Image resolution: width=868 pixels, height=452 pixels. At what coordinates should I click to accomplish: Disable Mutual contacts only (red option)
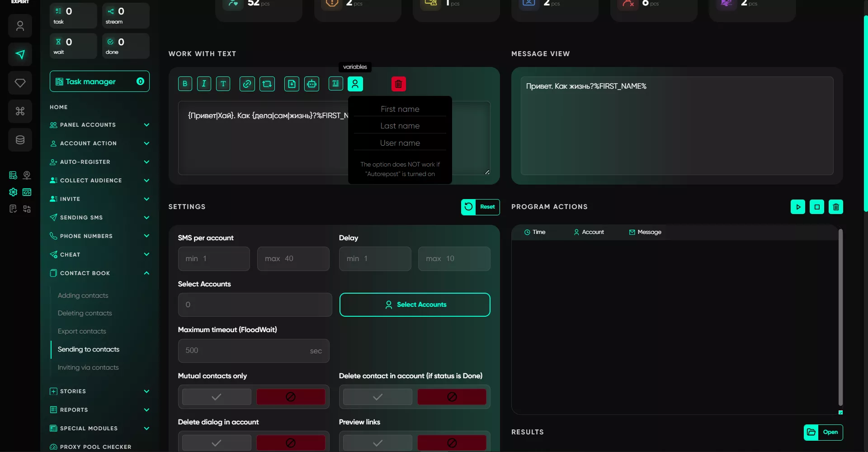pos(291,397)
